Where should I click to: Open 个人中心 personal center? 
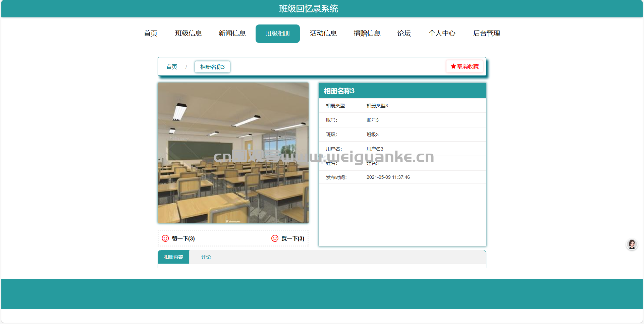pyautogui.click(x=442, y=33)
